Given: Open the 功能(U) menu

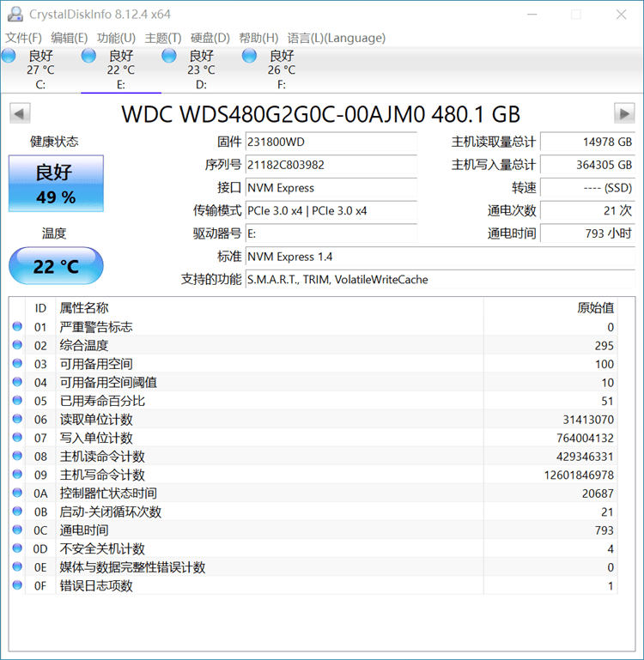Looking at the screenshot, I should click(x=116, y=38).
